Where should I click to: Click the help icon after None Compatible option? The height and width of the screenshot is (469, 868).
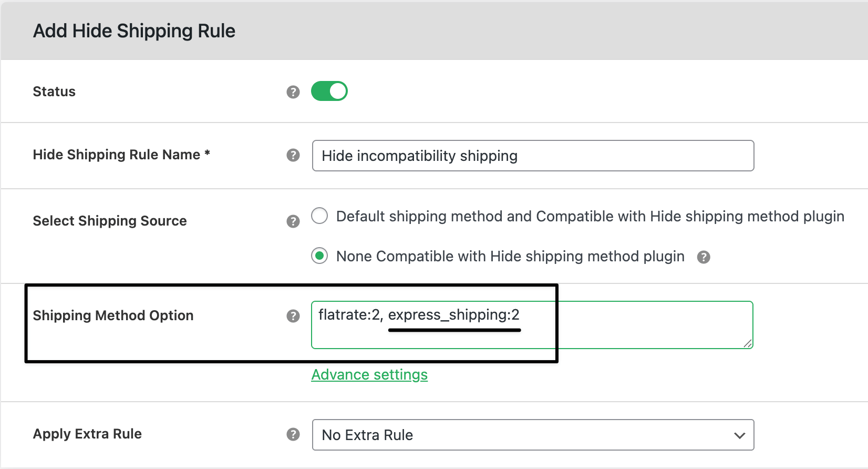pyautogui.click(x=704, y=257)
